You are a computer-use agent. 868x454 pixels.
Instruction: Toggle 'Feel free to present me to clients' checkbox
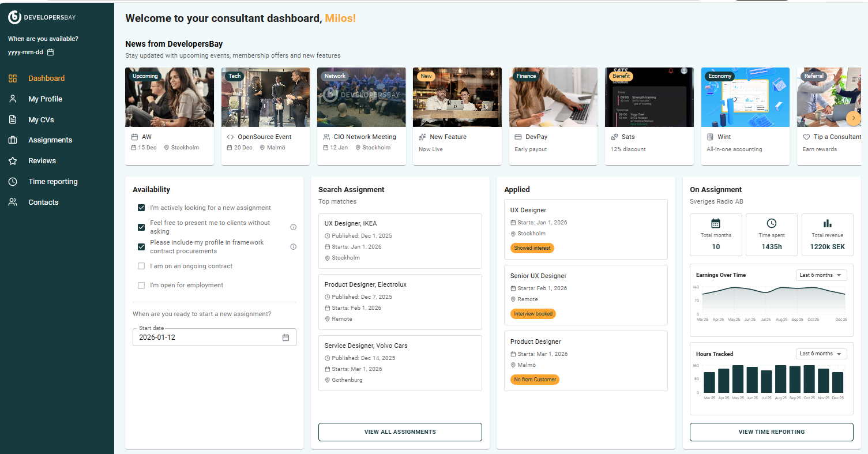(141, 227)
